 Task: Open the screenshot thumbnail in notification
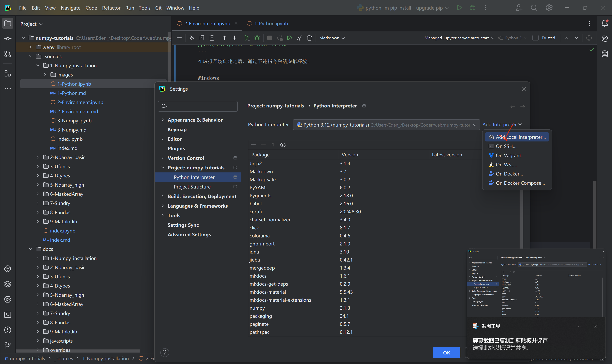click(x=536, y=283)
